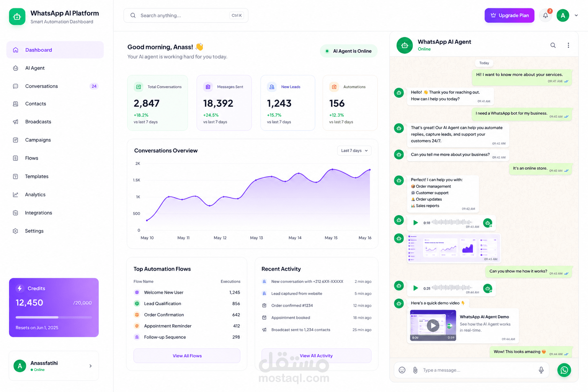
Task: Click the magnifier icon in top search bar
Action: (133, 15)
